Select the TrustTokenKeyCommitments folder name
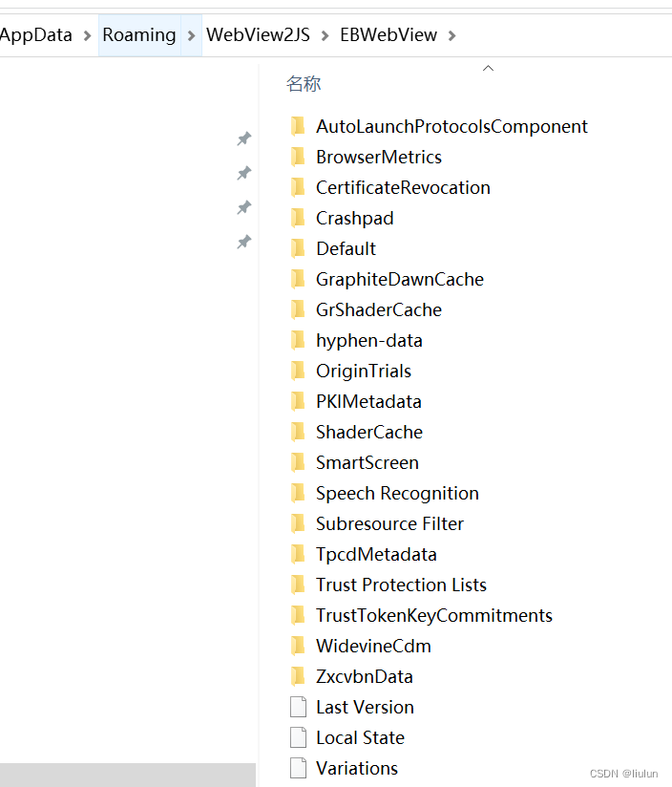672x787 pixels. point(434,616)
